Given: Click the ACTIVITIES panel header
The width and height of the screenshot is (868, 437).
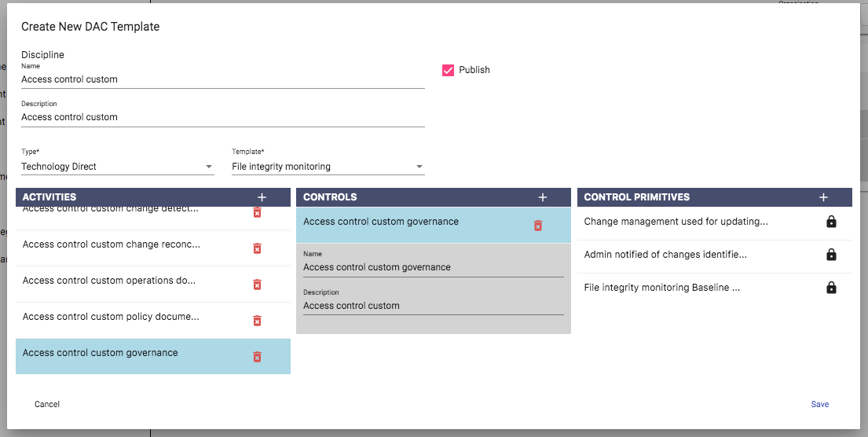Looking at the screenshot, I should (x=153, y=197).
